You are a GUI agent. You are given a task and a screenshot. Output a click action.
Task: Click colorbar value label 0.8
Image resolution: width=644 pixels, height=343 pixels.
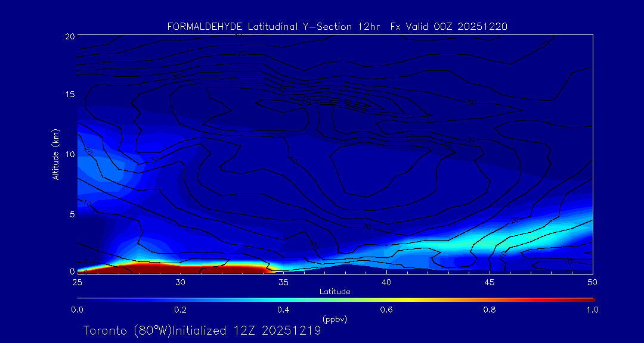pyautogui.click(x=490, y=310)
